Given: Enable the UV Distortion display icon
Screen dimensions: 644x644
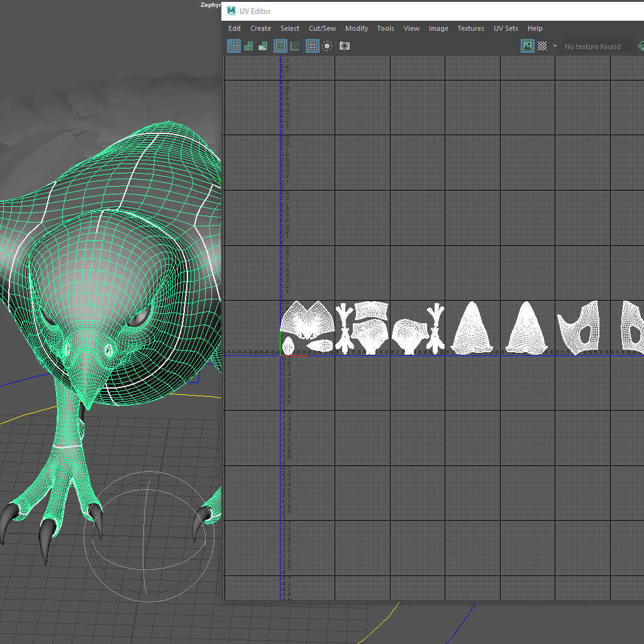Looking at the screenshot, I should coord(263,46).
